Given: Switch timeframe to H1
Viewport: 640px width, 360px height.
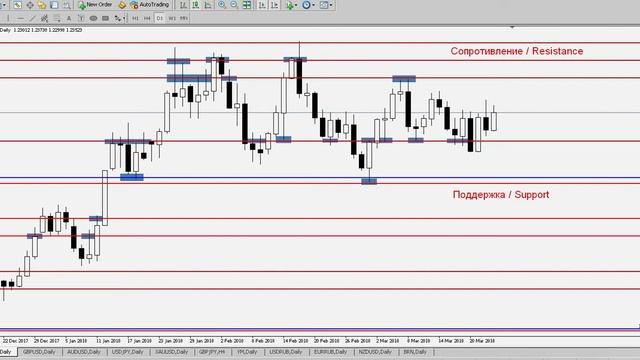Looking at the screenshot, I should tap(135, 18).
